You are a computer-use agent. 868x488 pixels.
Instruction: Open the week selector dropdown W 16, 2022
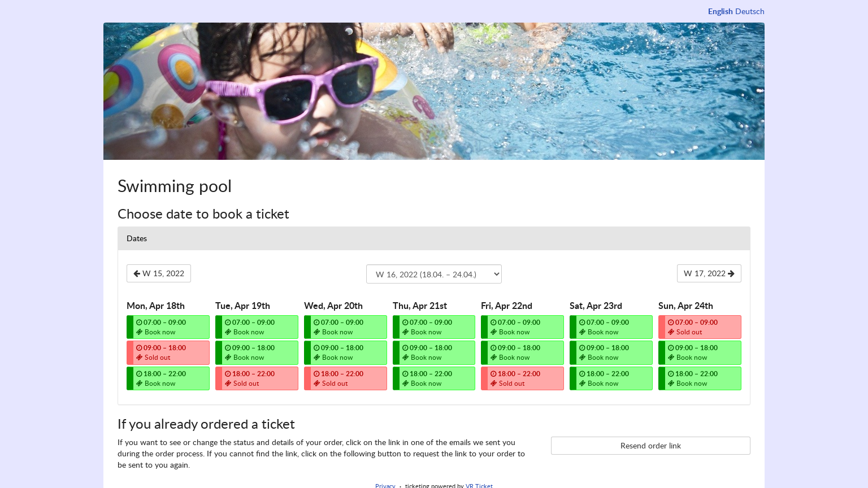(434, 274)
